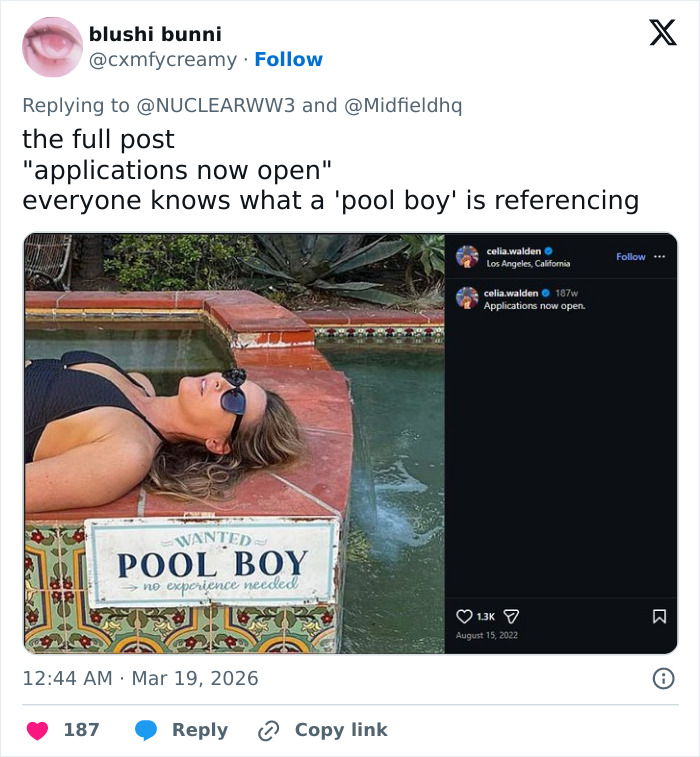Open the 12:44 AM Mar 19 timestamp
This screenshot has width=700, height=757.
click(140, 678)
